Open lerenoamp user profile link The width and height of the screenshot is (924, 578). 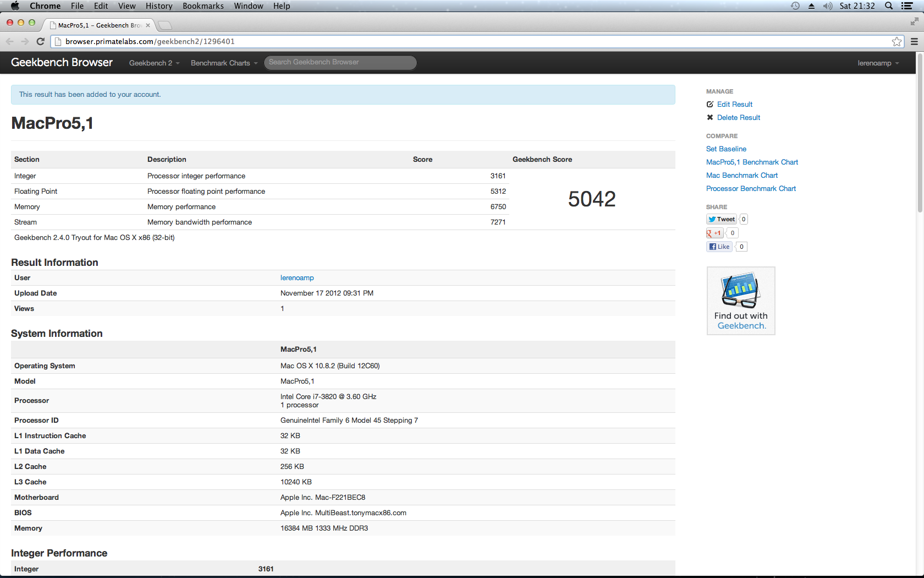(x=297, y=277)
